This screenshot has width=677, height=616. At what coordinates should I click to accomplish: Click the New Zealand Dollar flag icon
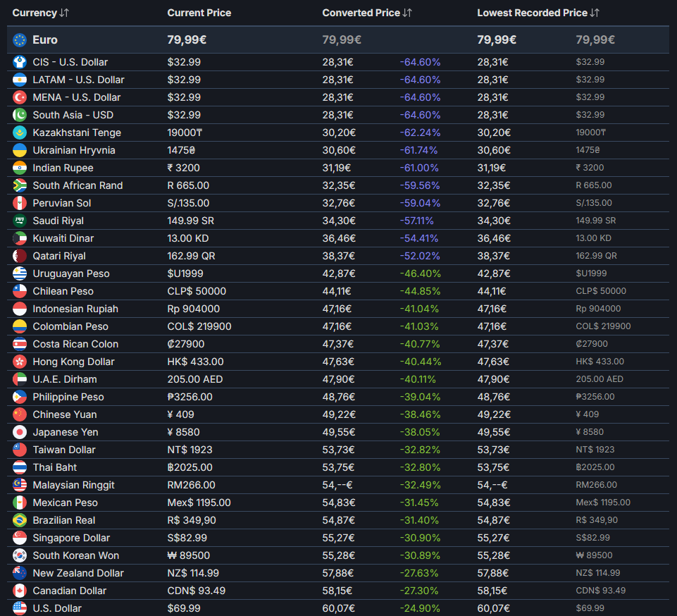pyautogui.click(x=20, y=573)
